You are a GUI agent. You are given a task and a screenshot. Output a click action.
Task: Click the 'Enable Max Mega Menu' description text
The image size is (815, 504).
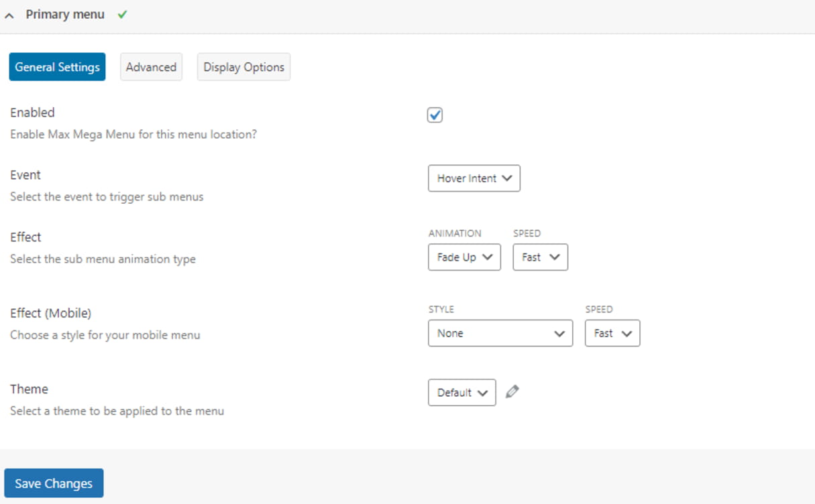point(133,135)
